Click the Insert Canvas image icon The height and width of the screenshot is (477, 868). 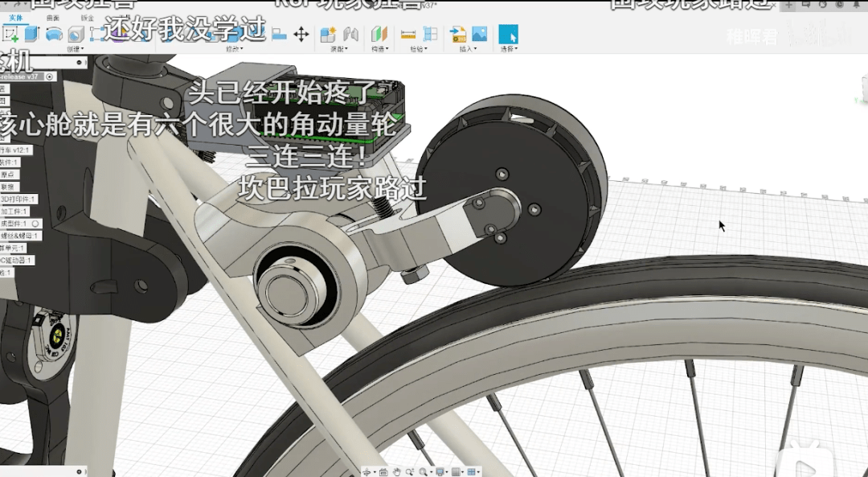click(480, 34)
